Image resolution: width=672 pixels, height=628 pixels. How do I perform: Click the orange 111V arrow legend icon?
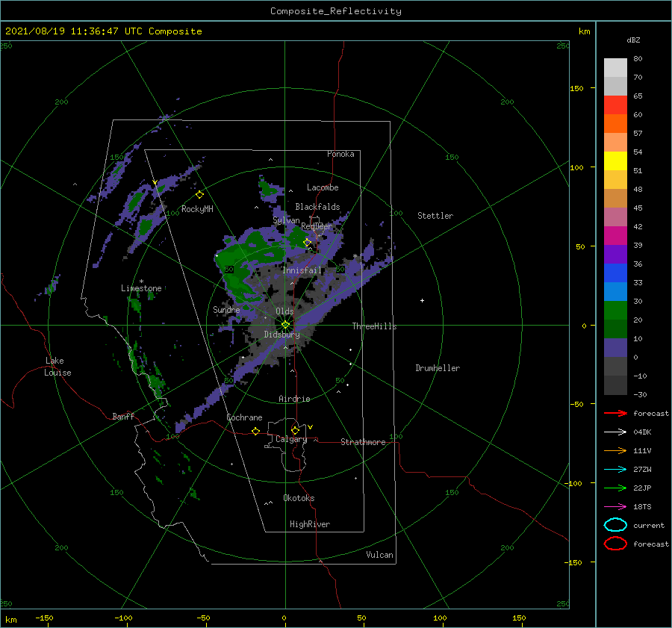click(615, 450)
